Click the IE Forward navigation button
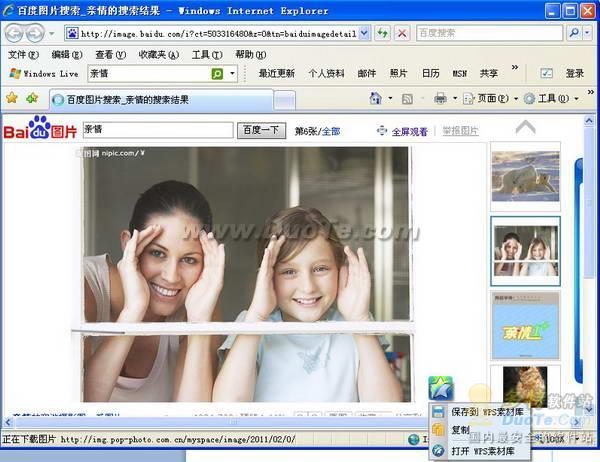This screenshot has width=600, height=462. (x=35, y=33)
